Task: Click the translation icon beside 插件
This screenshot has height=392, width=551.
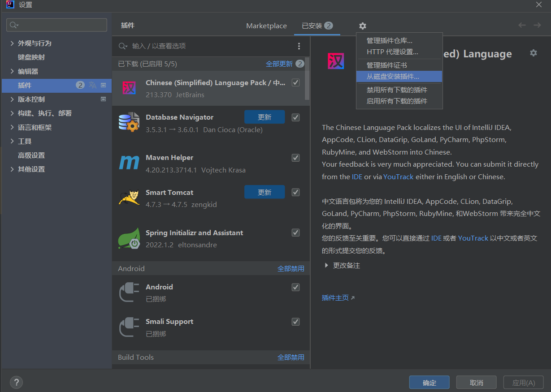Action: click(92, 85)
